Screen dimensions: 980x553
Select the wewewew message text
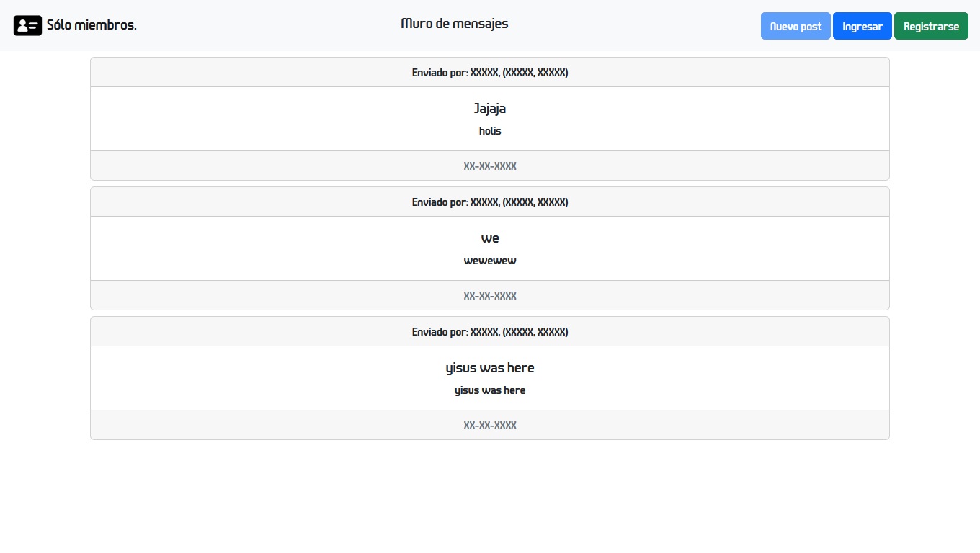click(x=490, y=261)
